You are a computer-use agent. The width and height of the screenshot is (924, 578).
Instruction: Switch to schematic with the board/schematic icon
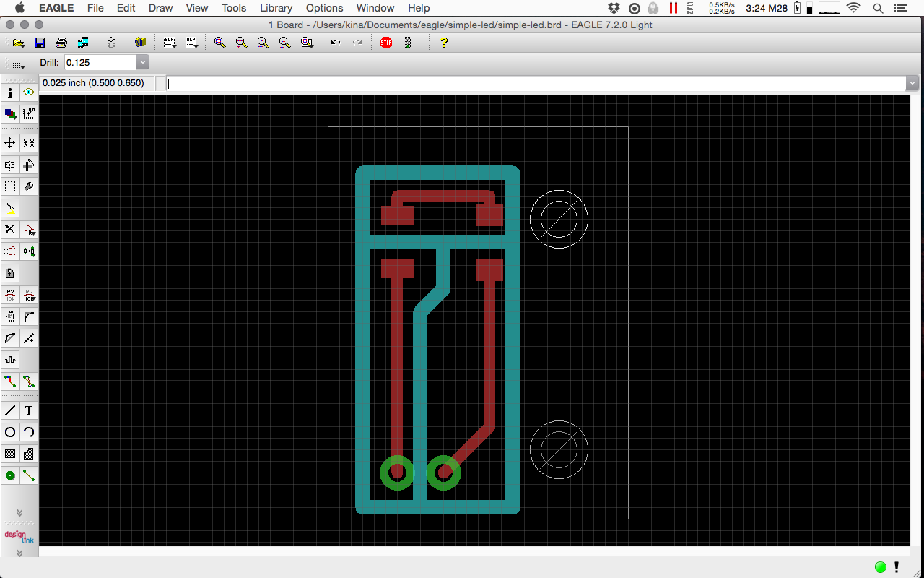point(111,43)
